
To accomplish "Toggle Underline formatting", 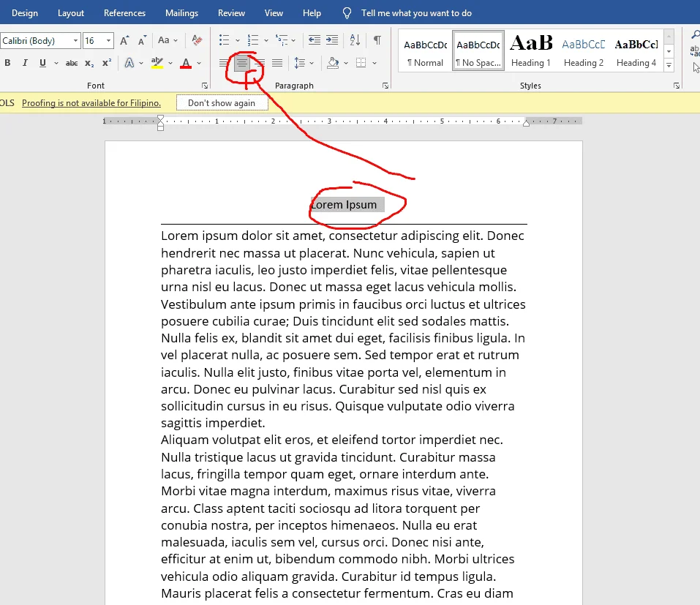I will (x=42, y=63).
